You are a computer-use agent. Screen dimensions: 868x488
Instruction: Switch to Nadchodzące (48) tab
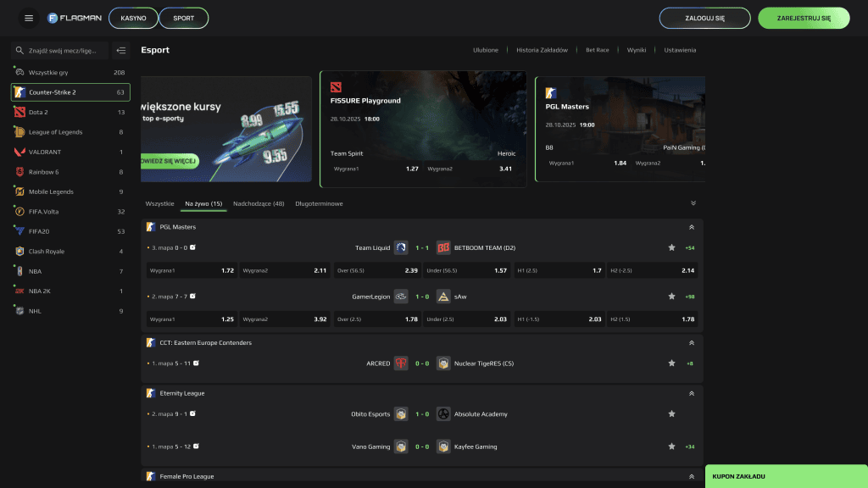pyautogui.click(x=259, y=203)
